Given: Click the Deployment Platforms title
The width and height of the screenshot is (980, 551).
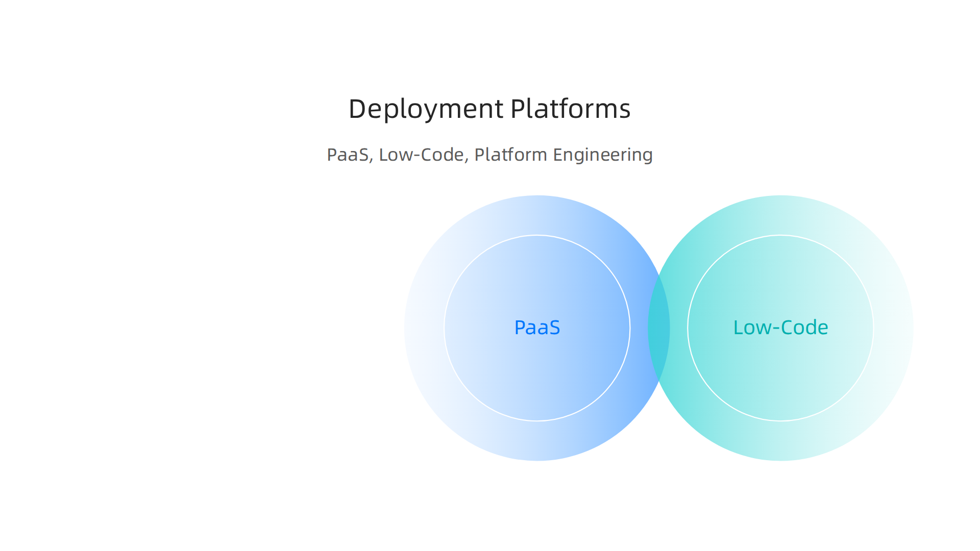Looking at the screenshot, I should point(489,109).
